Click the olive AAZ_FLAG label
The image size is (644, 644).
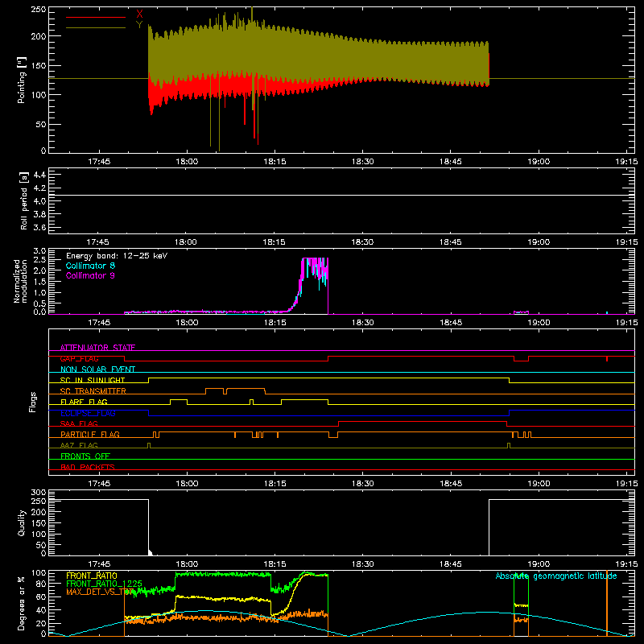point(79,445)
